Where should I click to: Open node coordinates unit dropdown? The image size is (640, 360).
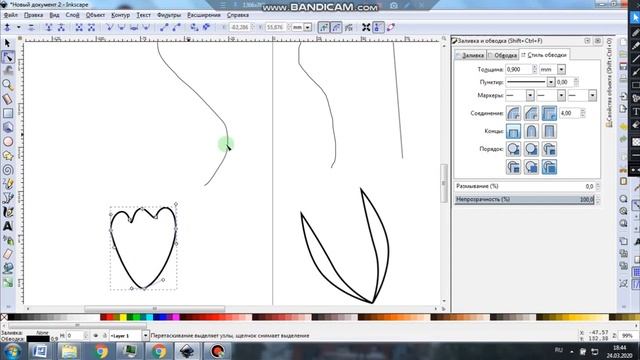coord(307,27)
